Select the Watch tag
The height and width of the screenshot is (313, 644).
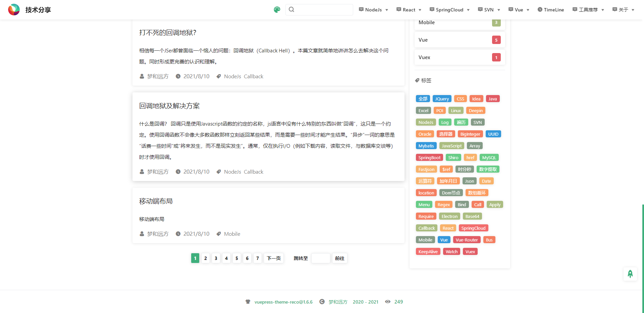point(451,252)
